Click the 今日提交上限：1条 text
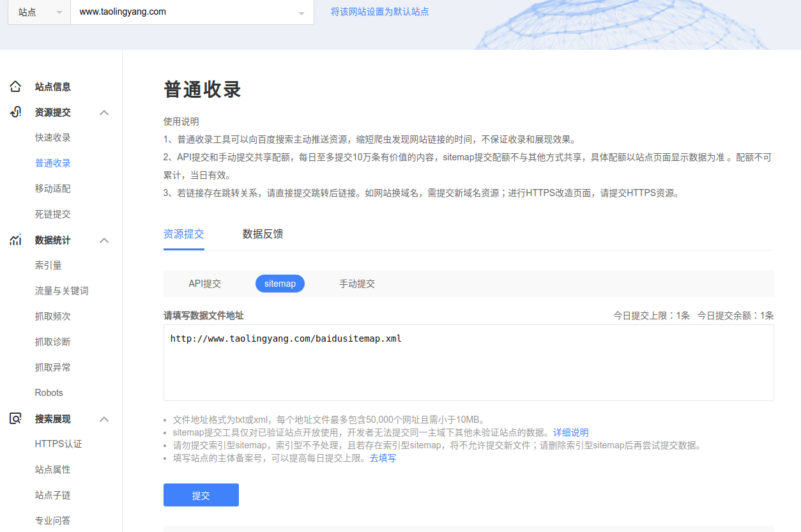The height and width of the screenshot is (532, 801). pos(652,315)
